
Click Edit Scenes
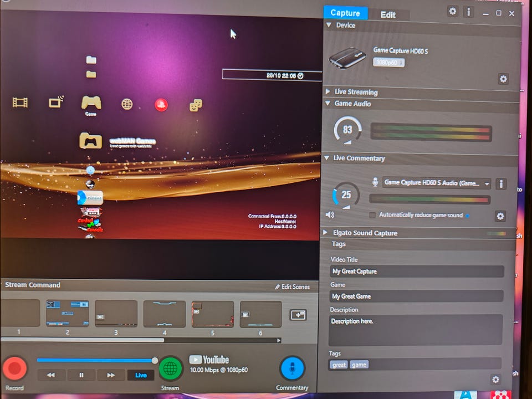pyautogui.click(x=293, y=287)
